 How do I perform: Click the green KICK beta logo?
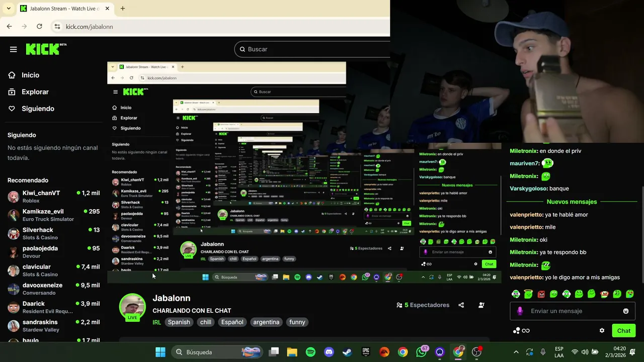(x=46, y=49)
